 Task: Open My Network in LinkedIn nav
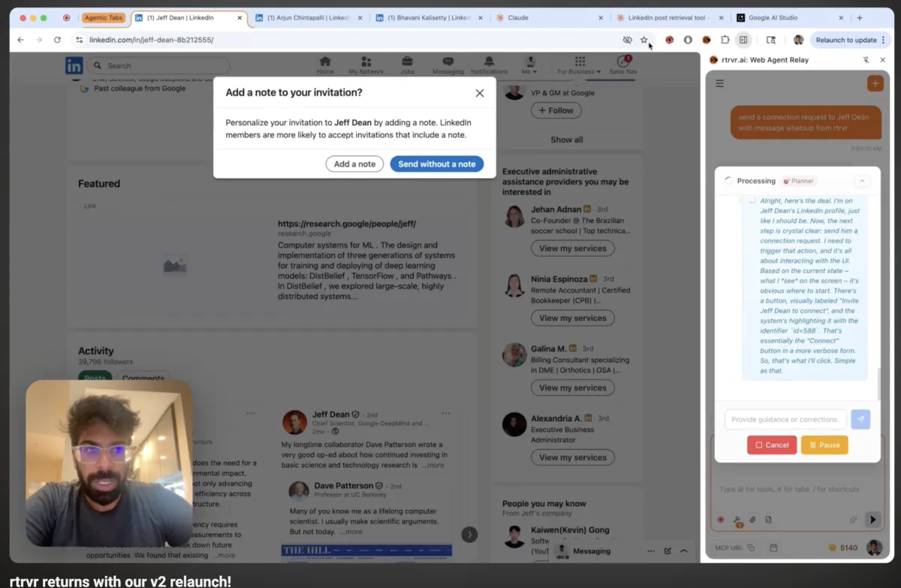click(x=366, y=65)
